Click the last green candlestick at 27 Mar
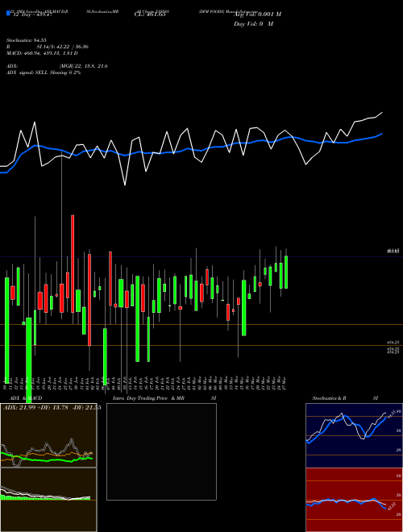Screen dimensions: 403x532 [286, 272]
